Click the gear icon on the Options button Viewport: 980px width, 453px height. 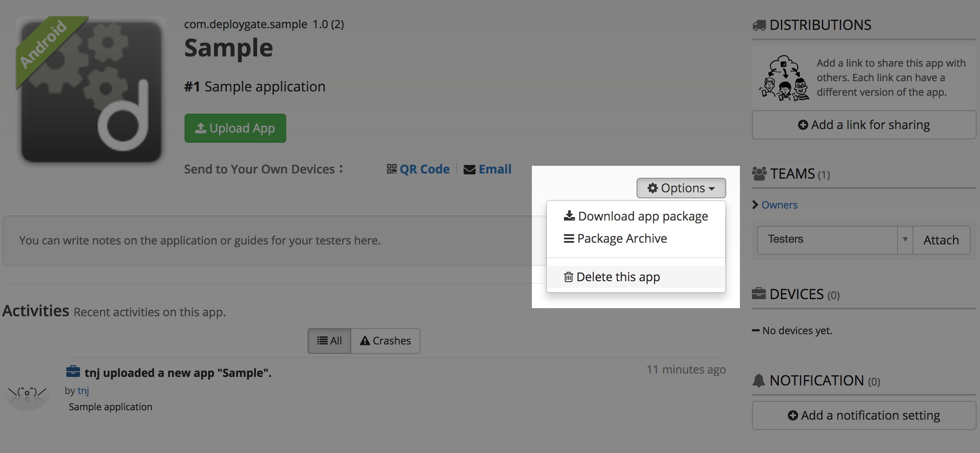click(x=652, y=188)
